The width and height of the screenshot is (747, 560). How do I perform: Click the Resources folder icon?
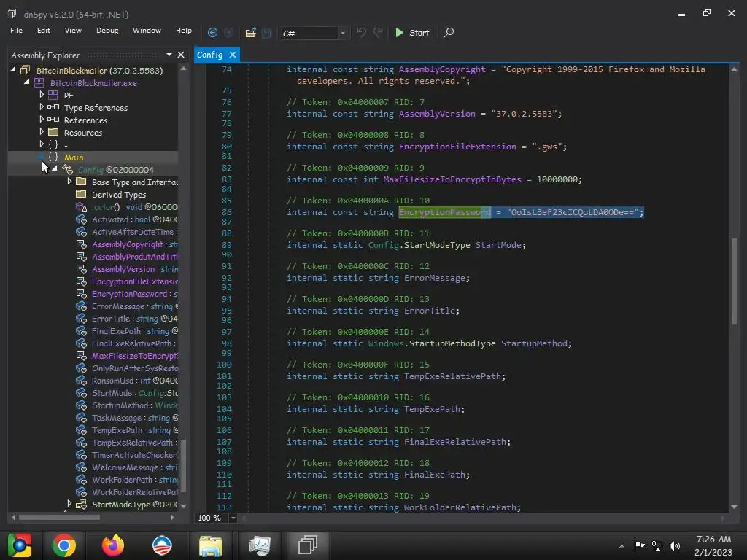[53, 132]
